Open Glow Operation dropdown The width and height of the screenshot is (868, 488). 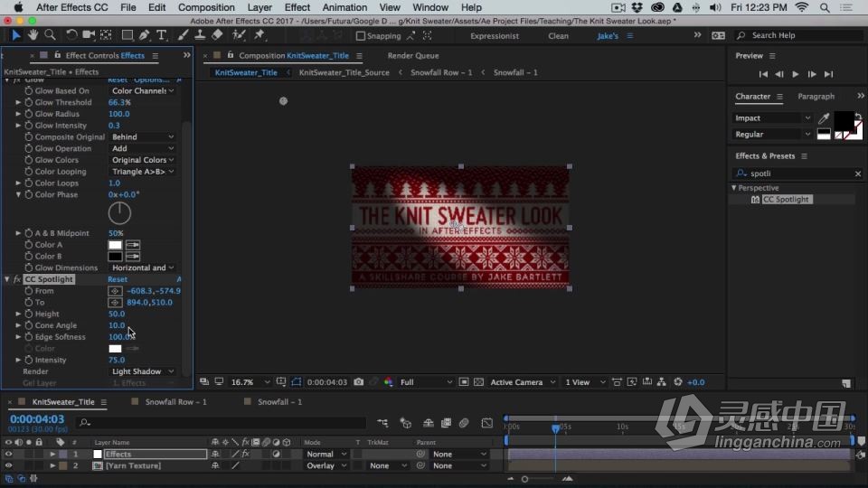click(142, 148)
